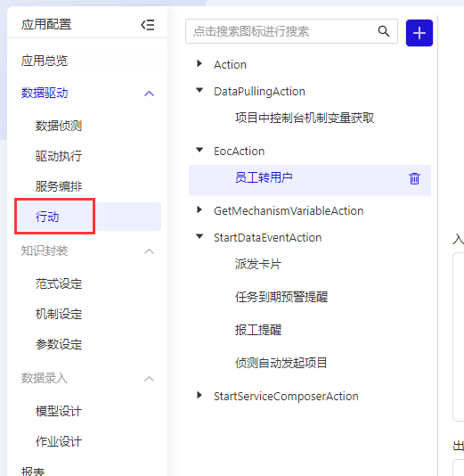Select 项目中控制台机制变量获取 item
Screen dimensions: 464x476
305,118
